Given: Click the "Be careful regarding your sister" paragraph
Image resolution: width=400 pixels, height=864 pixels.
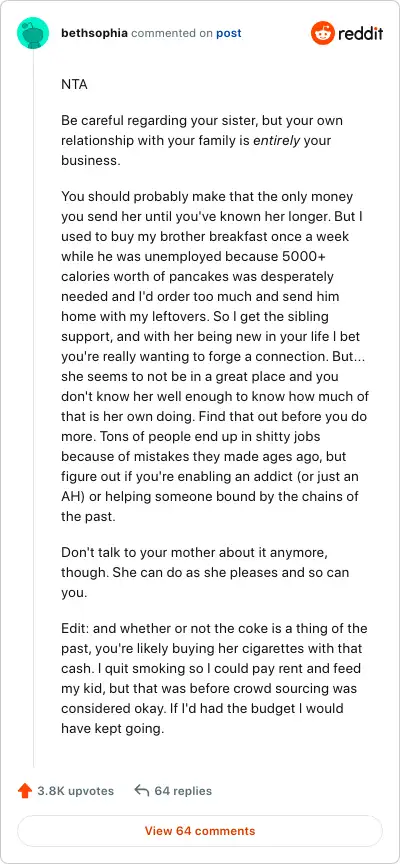Looking at the screenshot, I should click(202, 141).
